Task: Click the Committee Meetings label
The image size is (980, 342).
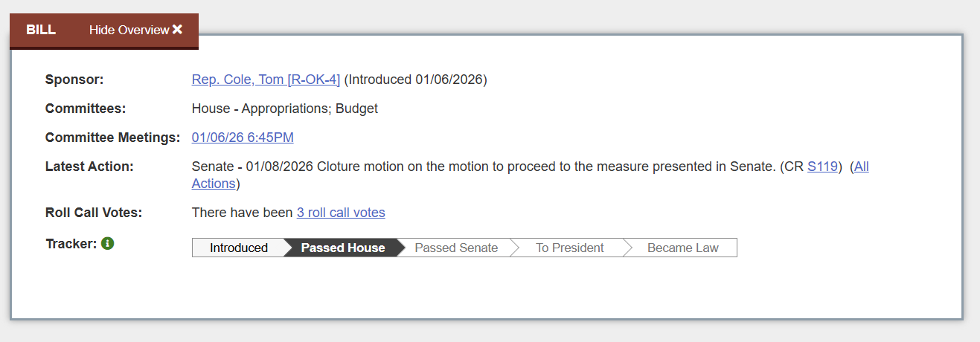Action: [x=112, y=138]
